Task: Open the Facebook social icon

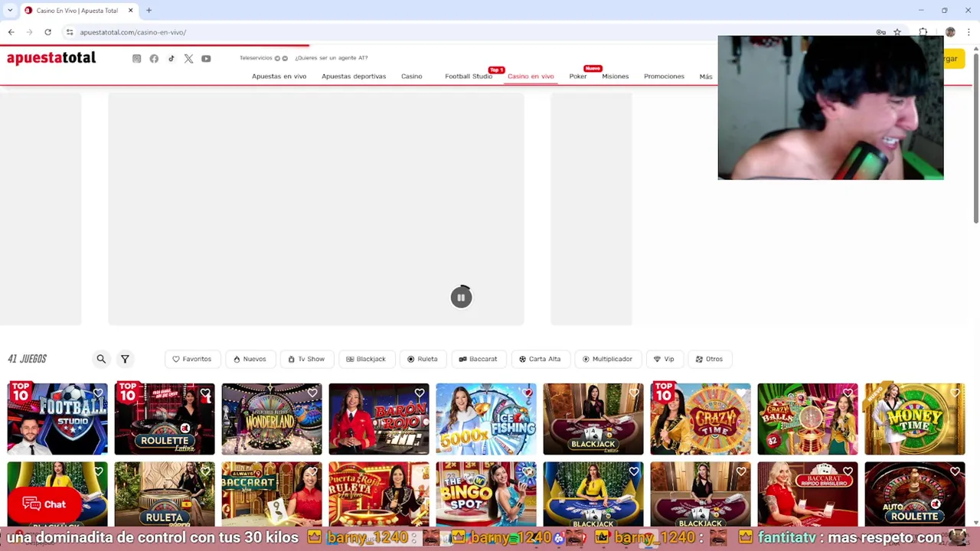Action: coord(154,59)
